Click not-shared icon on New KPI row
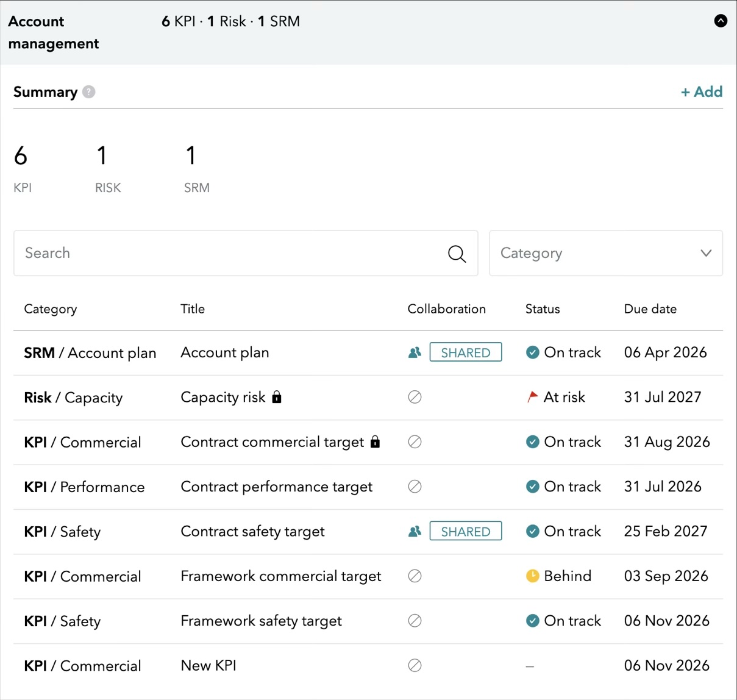The height and width of the screenshot is (700, 737). point(415,665)
